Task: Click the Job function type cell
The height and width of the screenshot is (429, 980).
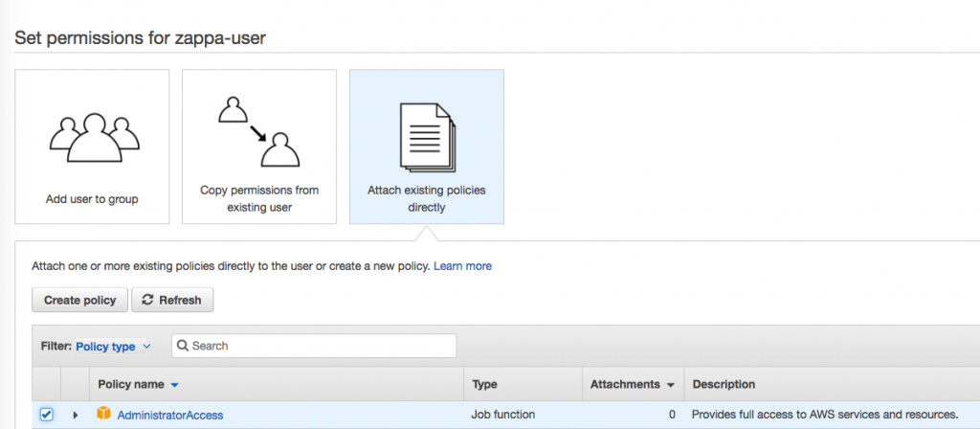Action: tap(503, 415)
